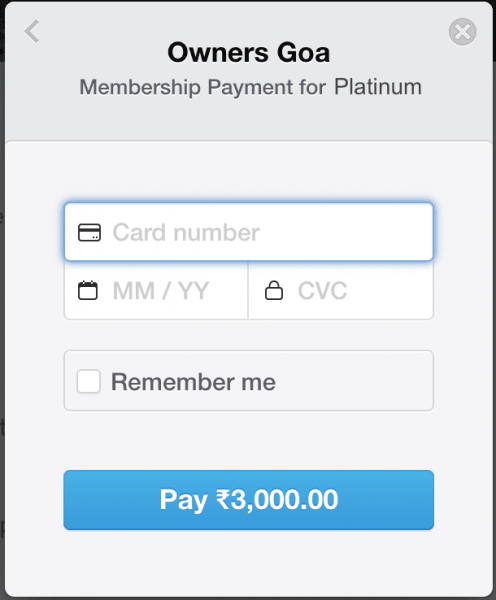Focus the Card number input field
496x600 pixels.
(x=249, y=232)
